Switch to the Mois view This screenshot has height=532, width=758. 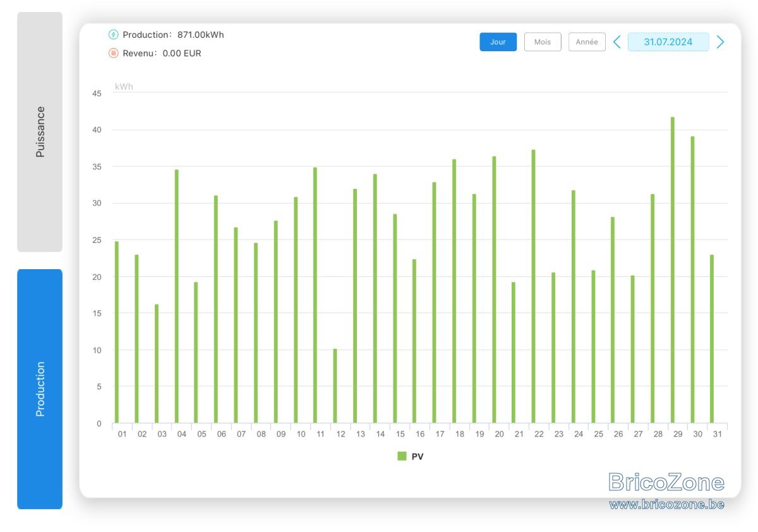tap(543, 42)
